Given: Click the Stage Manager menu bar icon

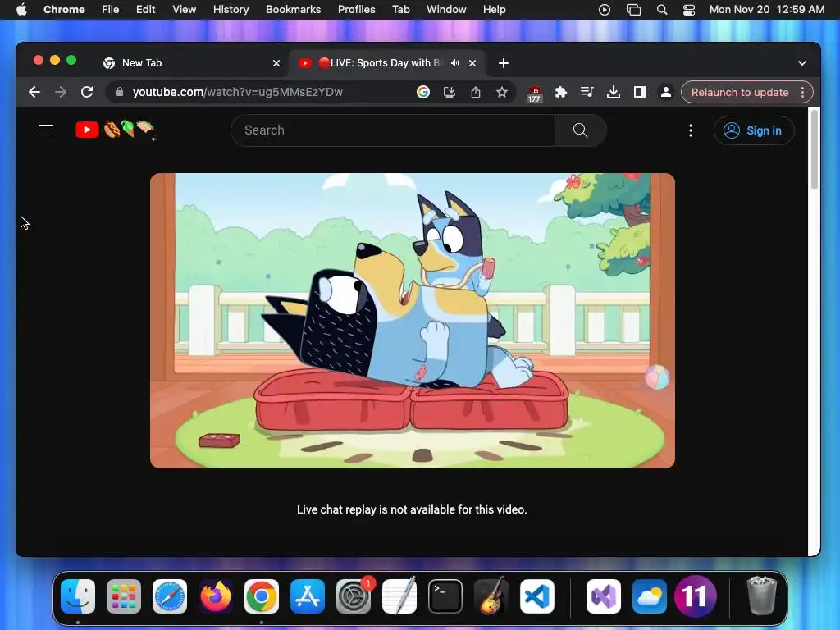Looking at the screenshot, I should (634, 9).
